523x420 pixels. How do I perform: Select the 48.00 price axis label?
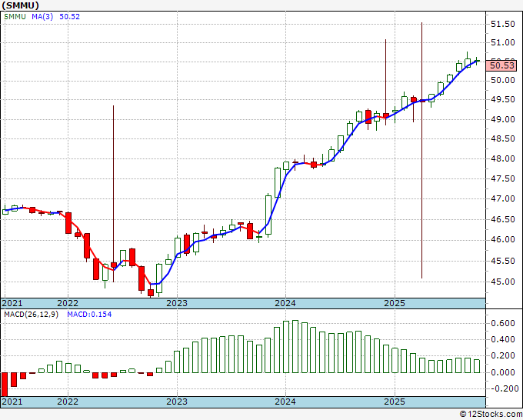(503, 159)
